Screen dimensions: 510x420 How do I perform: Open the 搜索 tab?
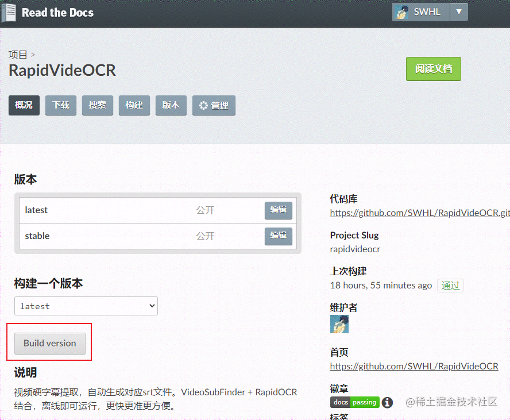98,105
